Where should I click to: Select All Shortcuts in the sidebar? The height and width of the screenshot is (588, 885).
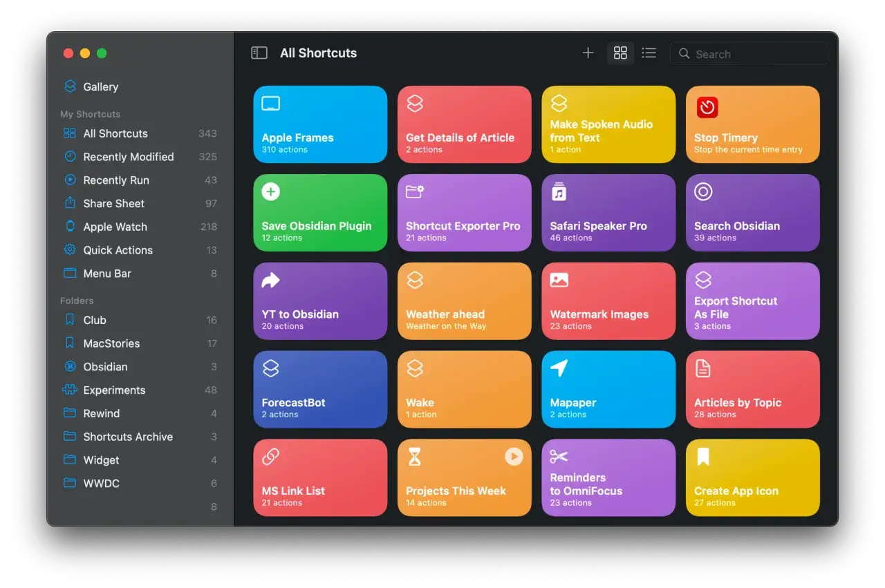click(x=140, y=133)
